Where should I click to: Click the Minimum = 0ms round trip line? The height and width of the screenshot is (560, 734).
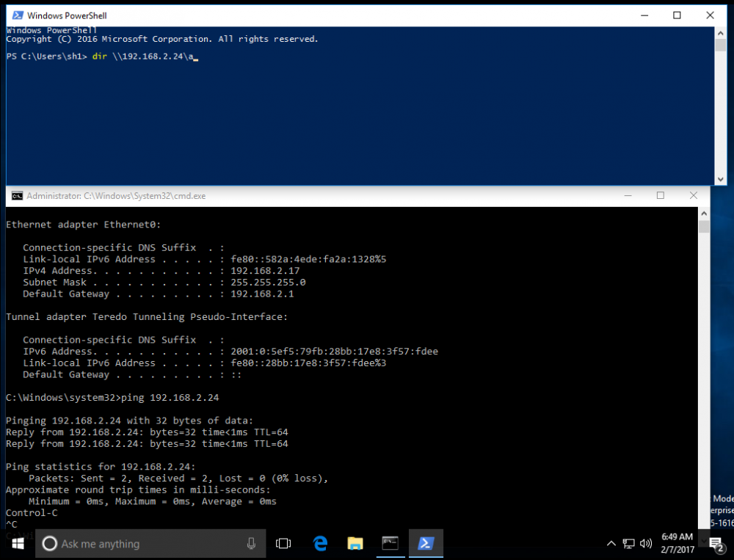click(x=153, y=501)
